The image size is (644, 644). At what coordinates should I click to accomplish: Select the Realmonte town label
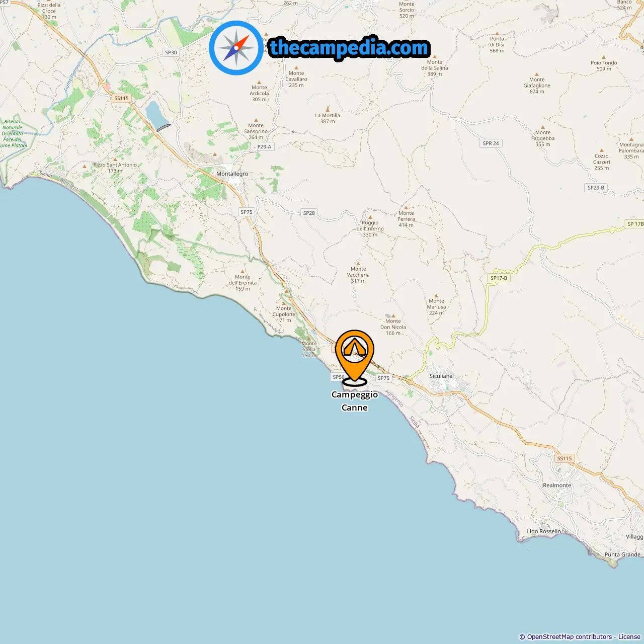coord(557,485)
